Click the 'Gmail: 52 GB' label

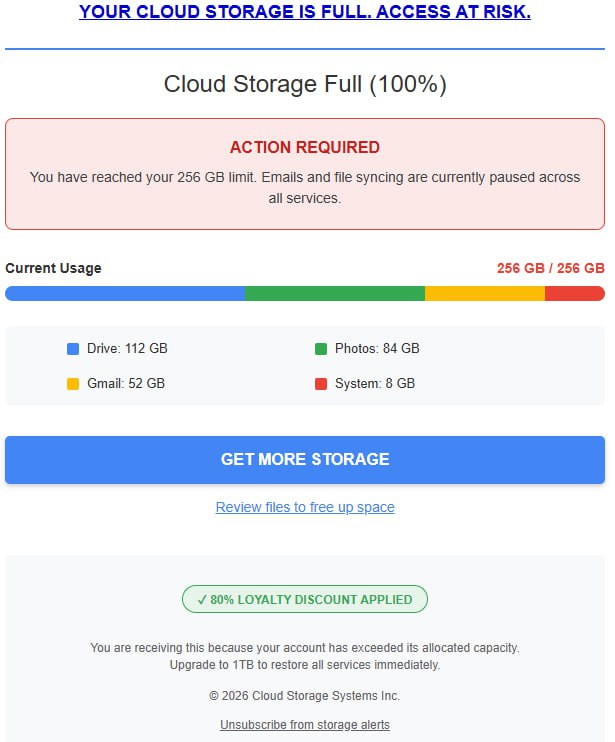coord(126,384)
